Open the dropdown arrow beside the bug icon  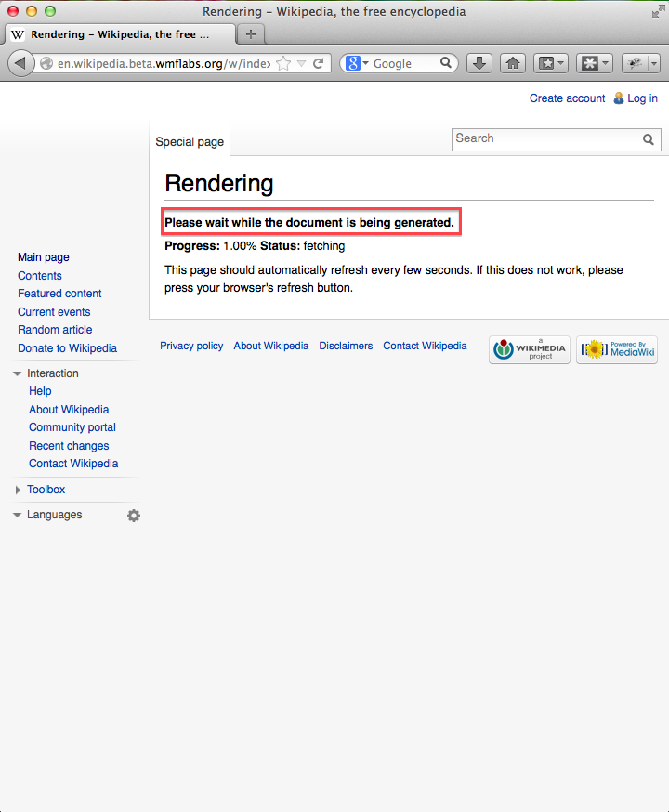(x=654, y=64)
